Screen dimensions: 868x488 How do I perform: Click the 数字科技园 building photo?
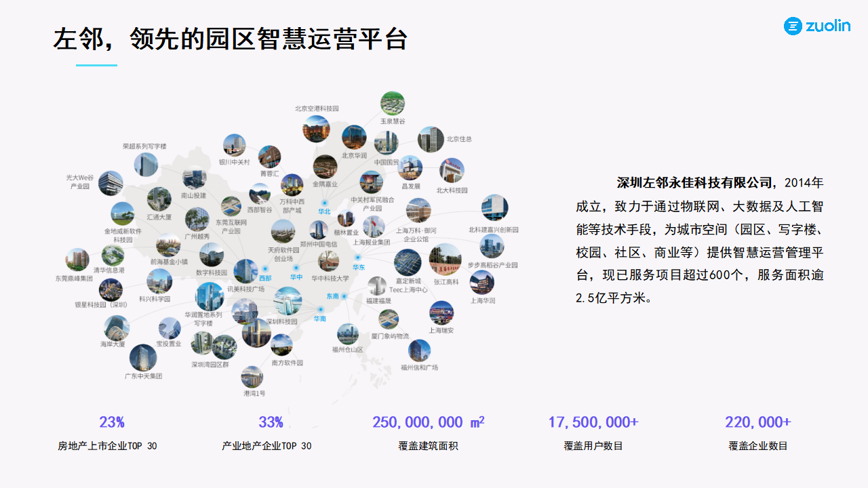212,256
